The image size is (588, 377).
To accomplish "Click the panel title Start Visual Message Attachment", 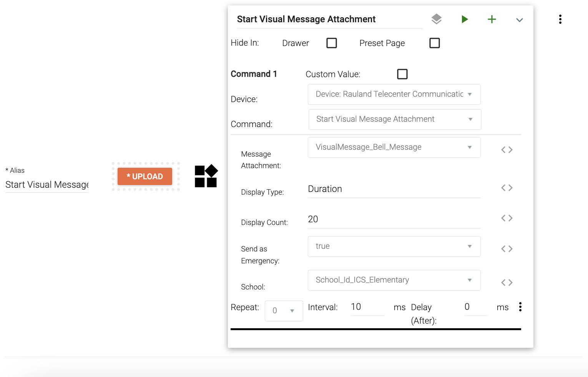I will click(306, 19).
